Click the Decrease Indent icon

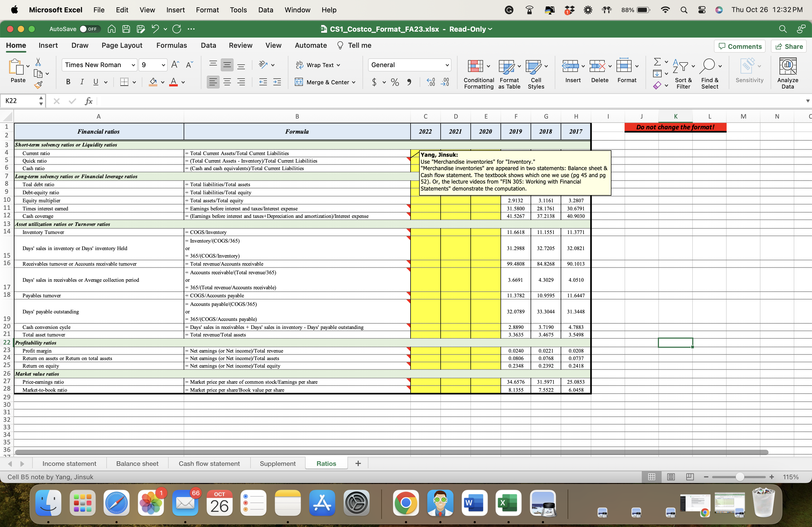[x=263, y=82]
